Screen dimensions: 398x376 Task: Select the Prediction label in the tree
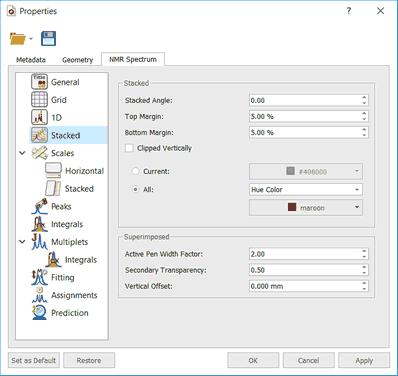(x=70, y=313)
